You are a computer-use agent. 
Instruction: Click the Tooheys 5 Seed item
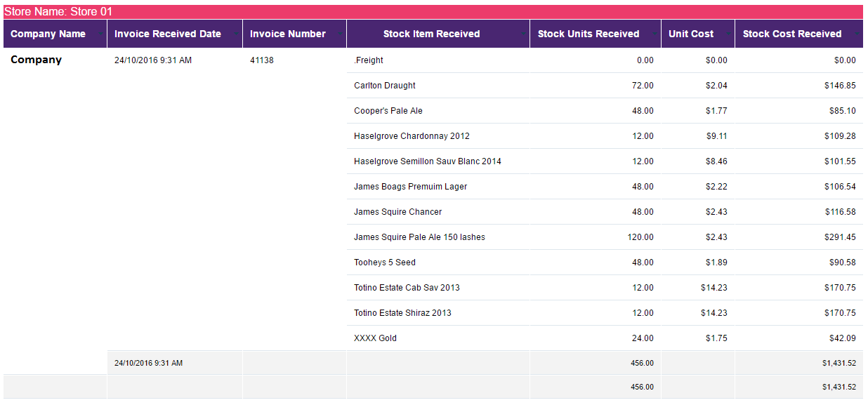click(385, 263)
